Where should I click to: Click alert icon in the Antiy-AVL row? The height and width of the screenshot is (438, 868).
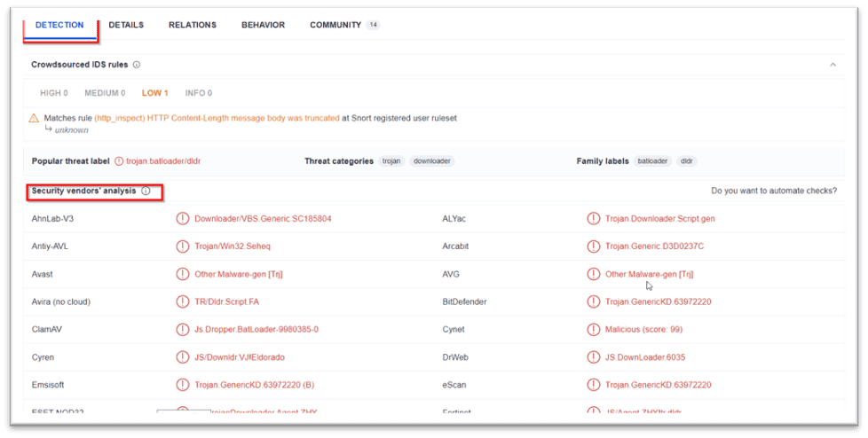182,246
